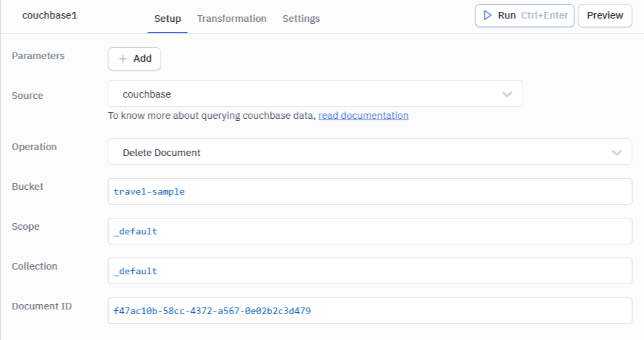The height and width of the screenshot is (340, 644).
Task: Open the Settings tab
Action: pyautogui.click(x=301, y=19)
